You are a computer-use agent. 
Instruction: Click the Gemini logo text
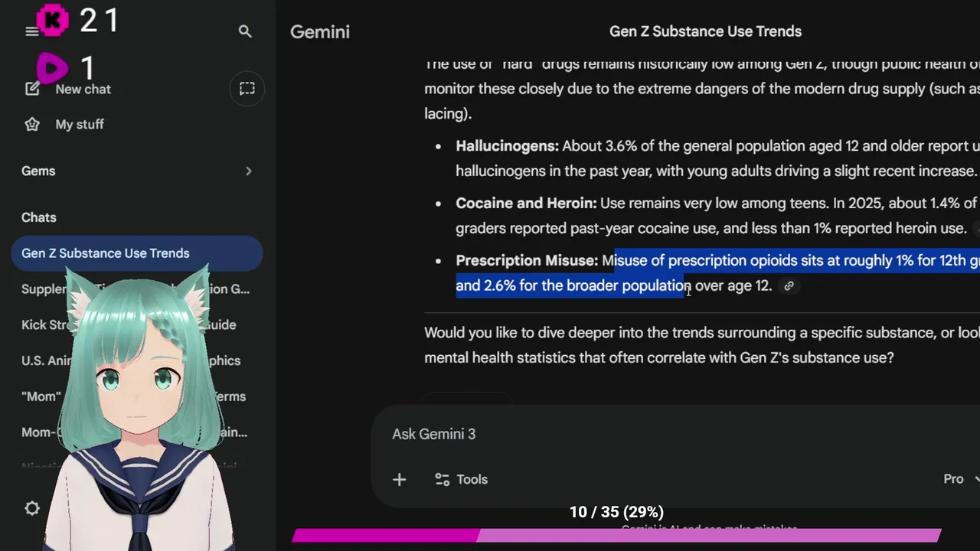click(x=320, y=32)
